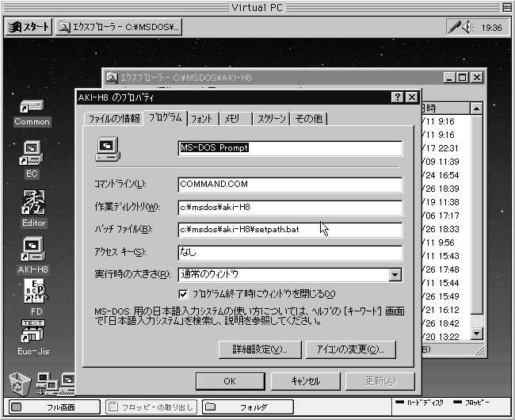This screenshot has height=420, width=515.
Task: Switch to the その他 tab
Action: point(309,119)
